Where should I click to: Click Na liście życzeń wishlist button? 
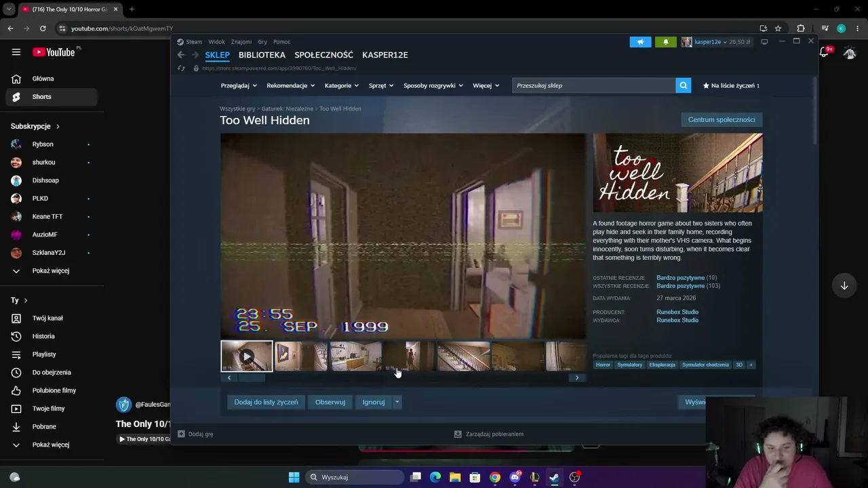[x=731, y=85]
